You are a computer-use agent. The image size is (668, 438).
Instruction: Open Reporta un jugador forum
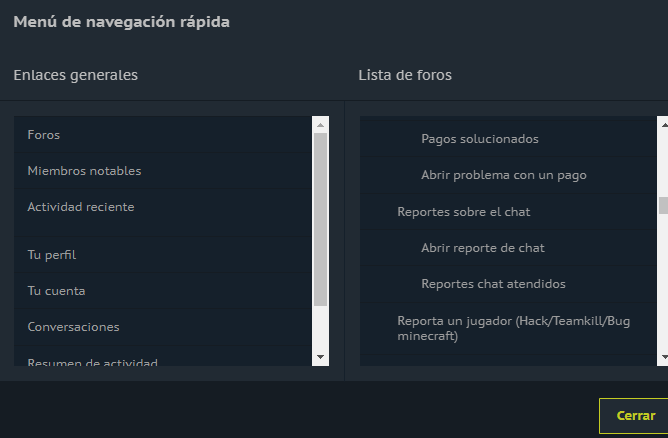pyautogui.click(x=513, y=328)
